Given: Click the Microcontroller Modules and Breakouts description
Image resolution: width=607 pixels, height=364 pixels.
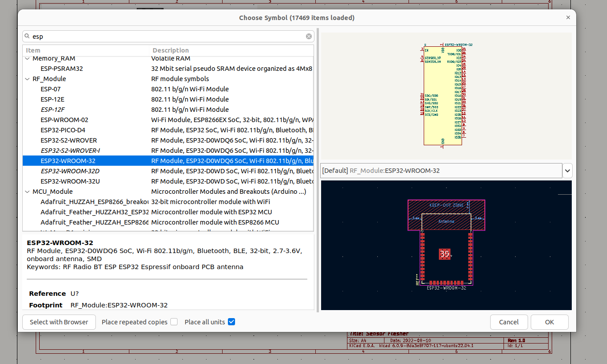Looking at the screenshot, I should click(229, 192).
